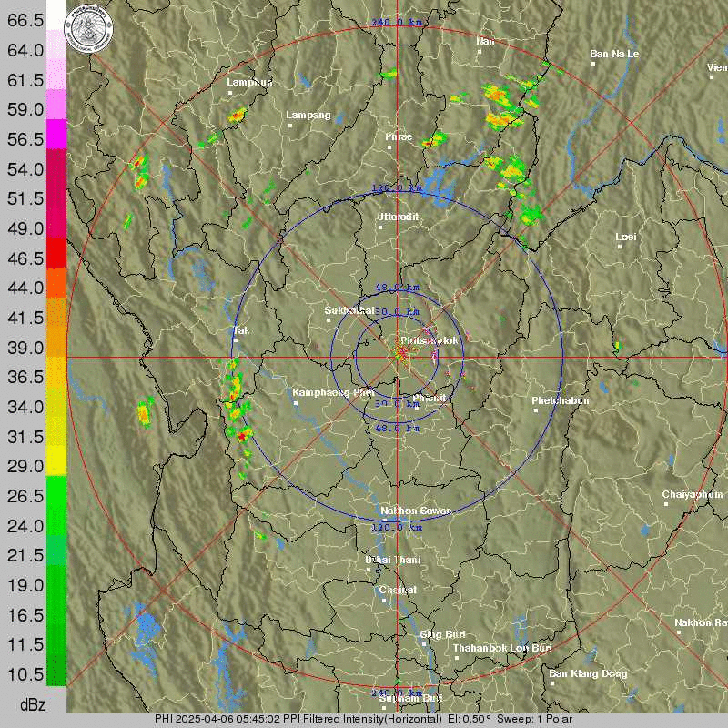Click the top 240.0 km range label

[x=397, y=23]
